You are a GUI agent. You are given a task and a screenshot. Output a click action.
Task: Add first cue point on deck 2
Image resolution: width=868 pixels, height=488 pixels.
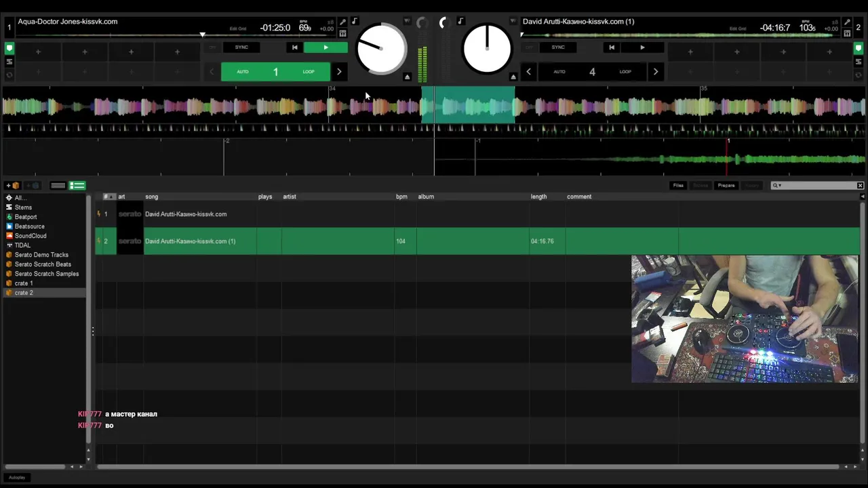(x=690, y=52)
